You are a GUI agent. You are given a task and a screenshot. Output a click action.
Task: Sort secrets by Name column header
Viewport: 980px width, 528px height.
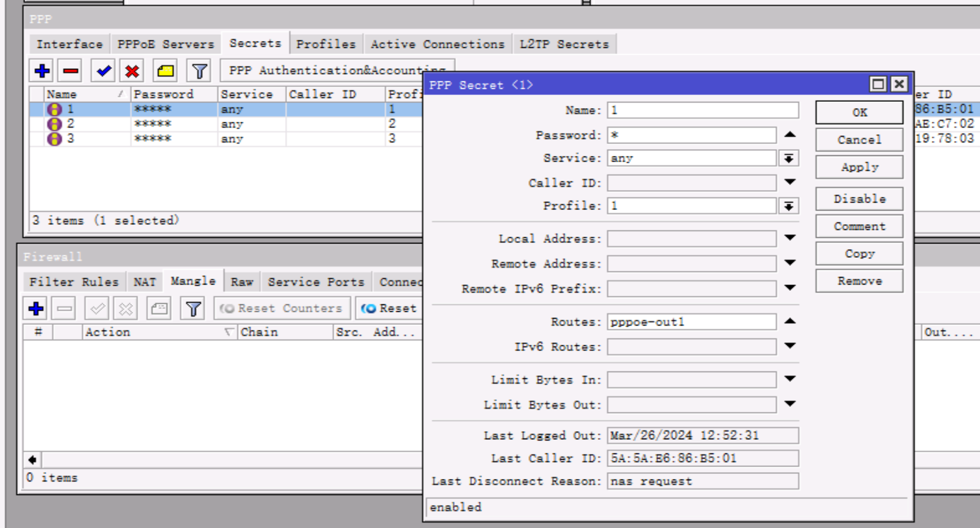click(x=87, y=94)
